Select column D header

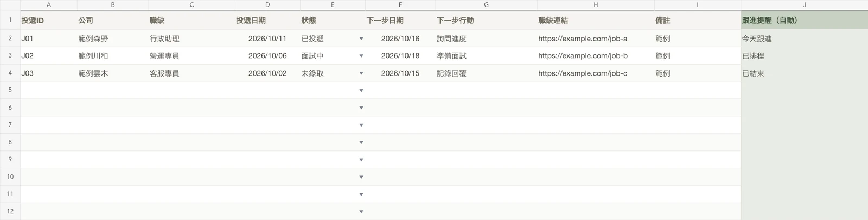(267, 5)
